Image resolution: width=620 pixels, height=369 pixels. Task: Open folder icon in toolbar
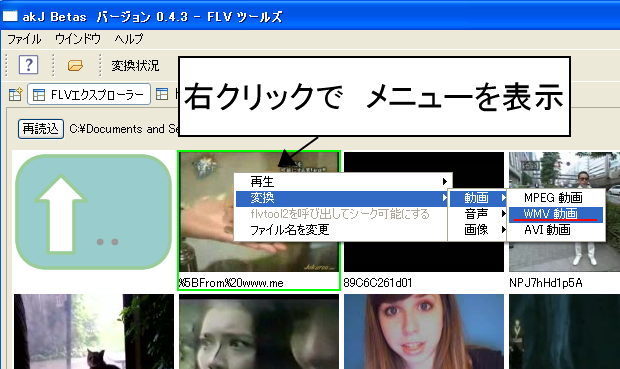(75, 65)
